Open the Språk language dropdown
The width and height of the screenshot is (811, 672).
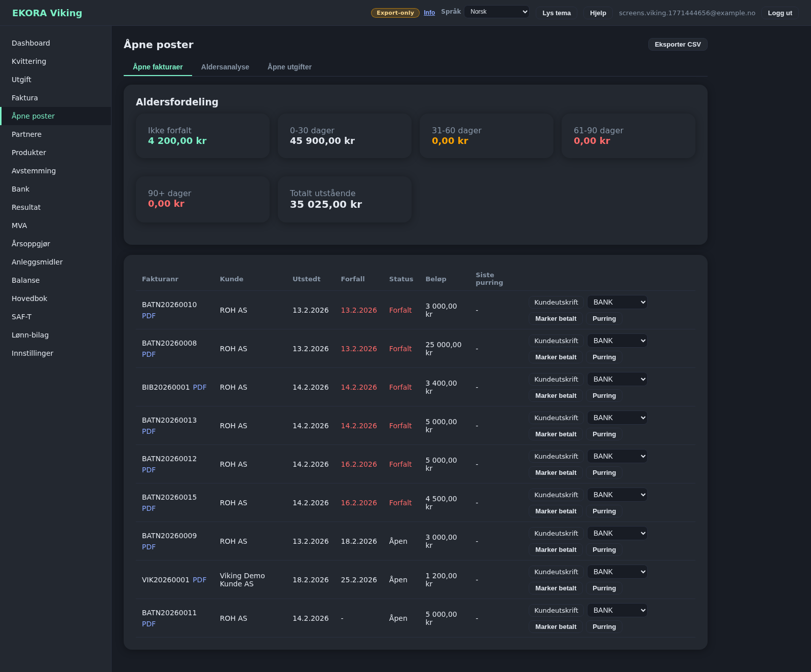tap(497, 12)
